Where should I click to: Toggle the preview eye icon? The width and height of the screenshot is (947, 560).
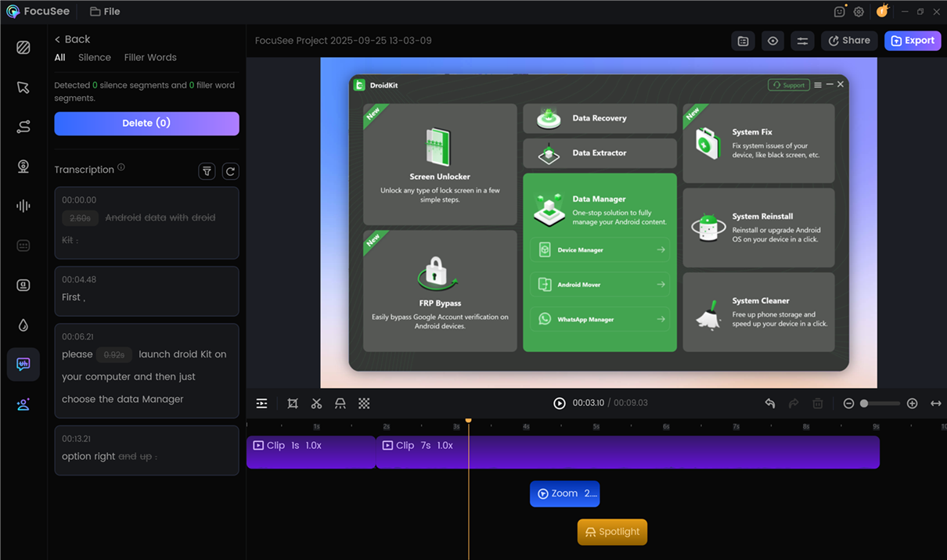tap(772, 41)
